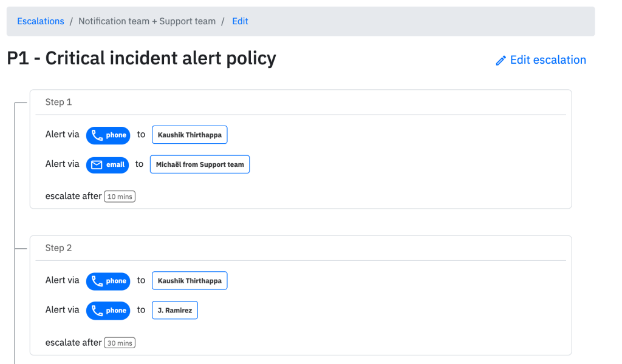Screen dimensions: 622x364
Task: Click phone icon for J. Ramirez alert
Action: 97,311
